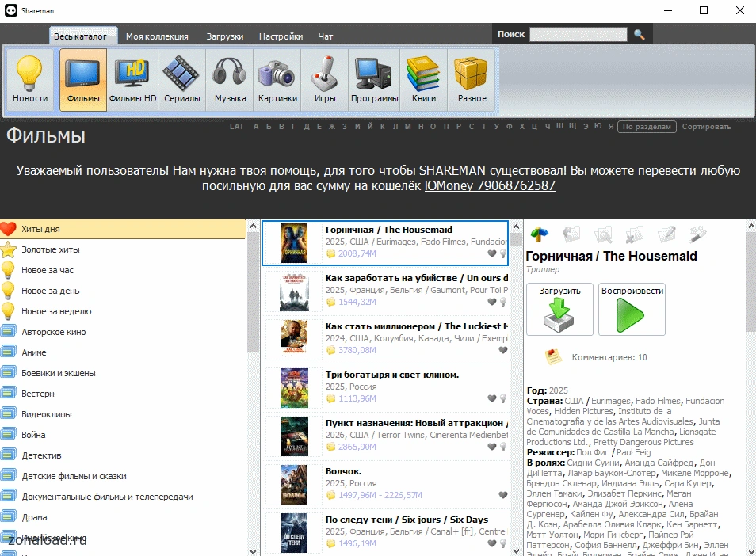
Task: Open the Чат tab
Action: [326, 36]
